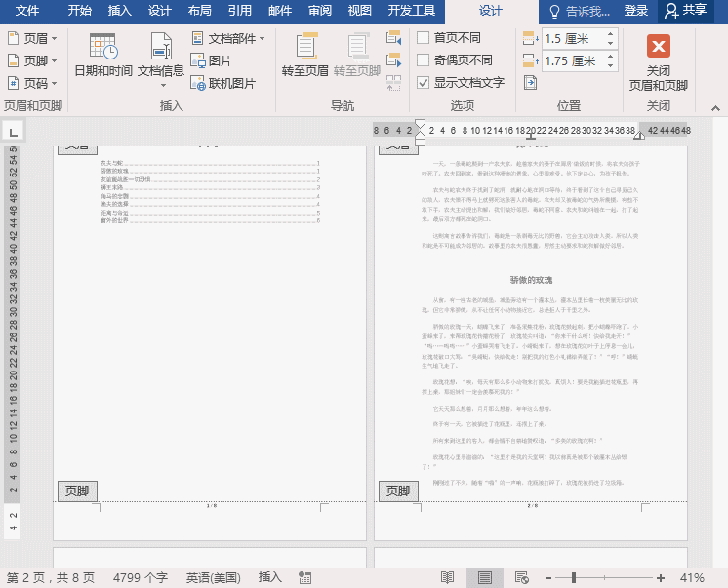
Task: Switch to web layout view icon
Action: 522,578
